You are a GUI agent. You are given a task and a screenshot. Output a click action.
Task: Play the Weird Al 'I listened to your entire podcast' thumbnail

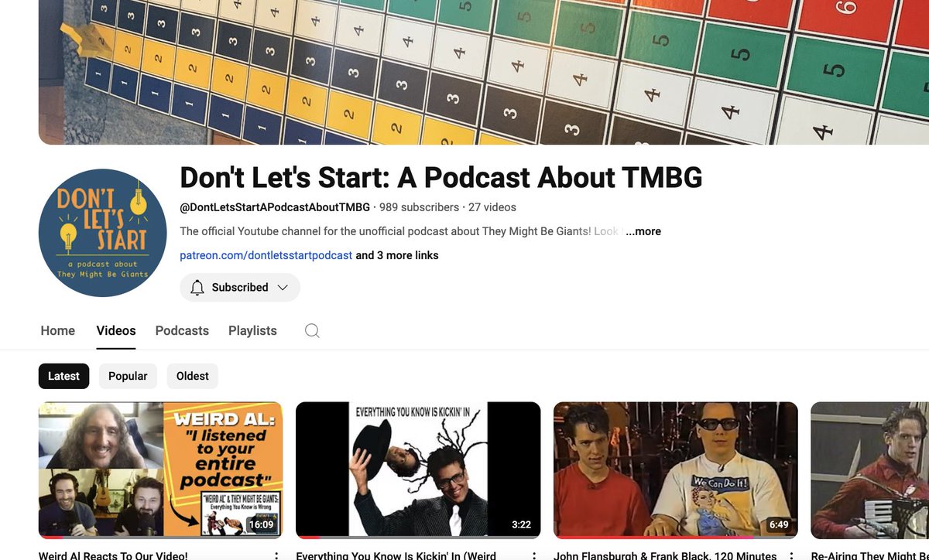click(x=160, y=470)
